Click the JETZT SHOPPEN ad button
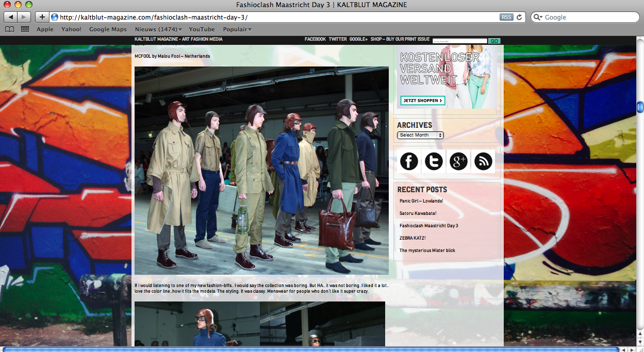 click(422, 100)
